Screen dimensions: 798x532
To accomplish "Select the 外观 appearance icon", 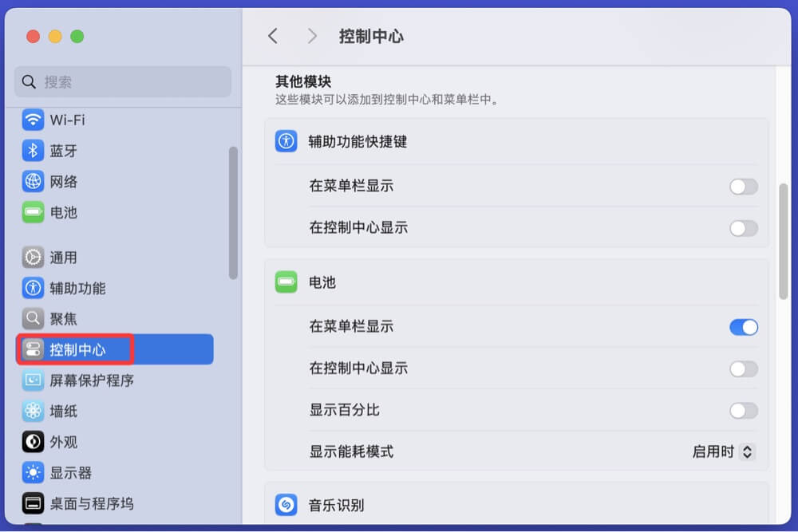I will tap(33, 442).
